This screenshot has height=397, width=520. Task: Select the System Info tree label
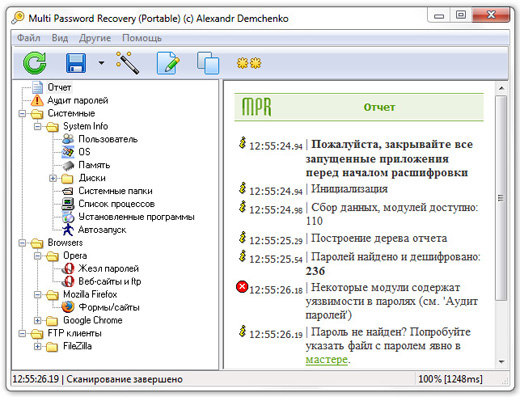click(x=86, y=126)
